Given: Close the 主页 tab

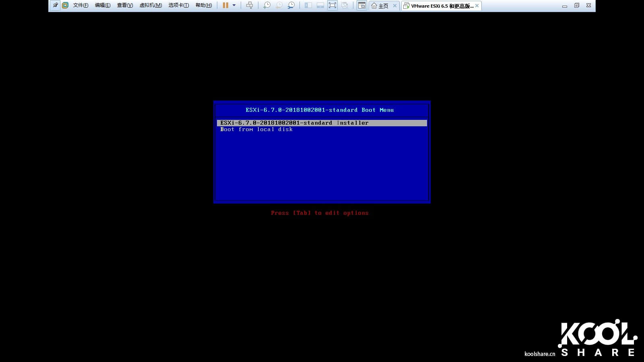Looking at the screenshot, I should (395, 6).
